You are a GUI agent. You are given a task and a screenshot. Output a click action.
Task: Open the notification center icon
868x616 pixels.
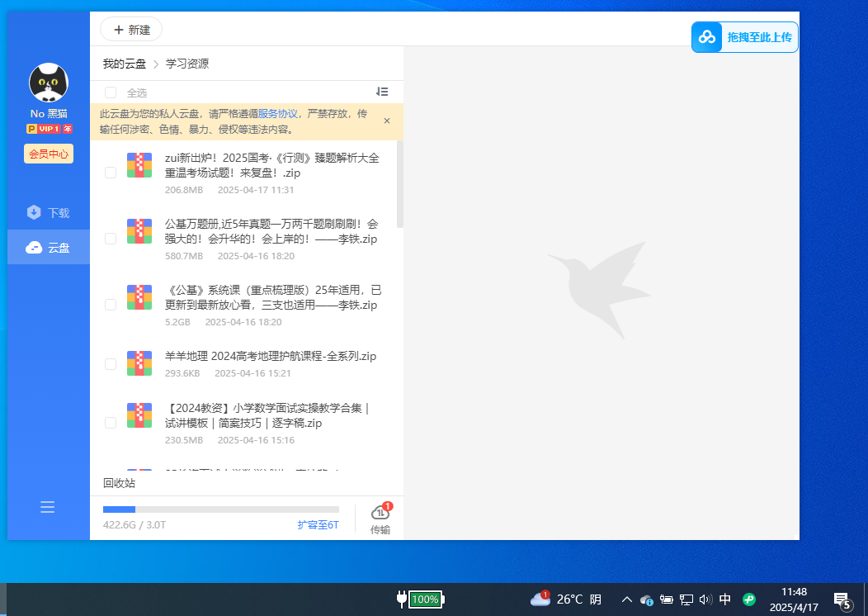(x=843, y=600)
